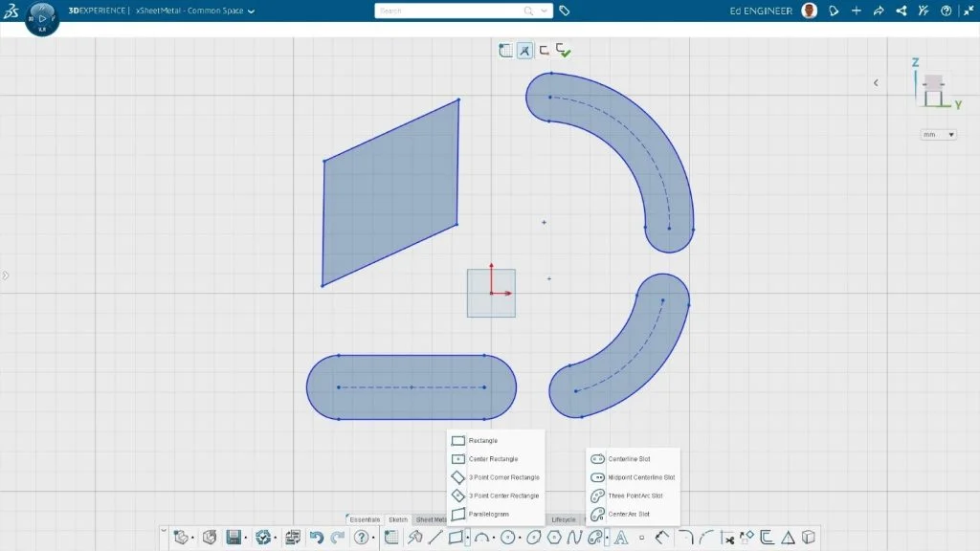Toggle the sketch grid icon in context toolbar
This screenshot has width=980, height=551.
(x=505, y=51)
